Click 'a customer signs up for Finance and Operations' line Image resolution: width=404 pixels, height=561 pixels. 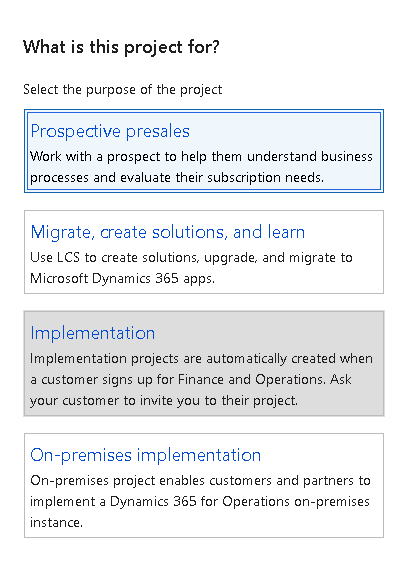pos(191,380)
